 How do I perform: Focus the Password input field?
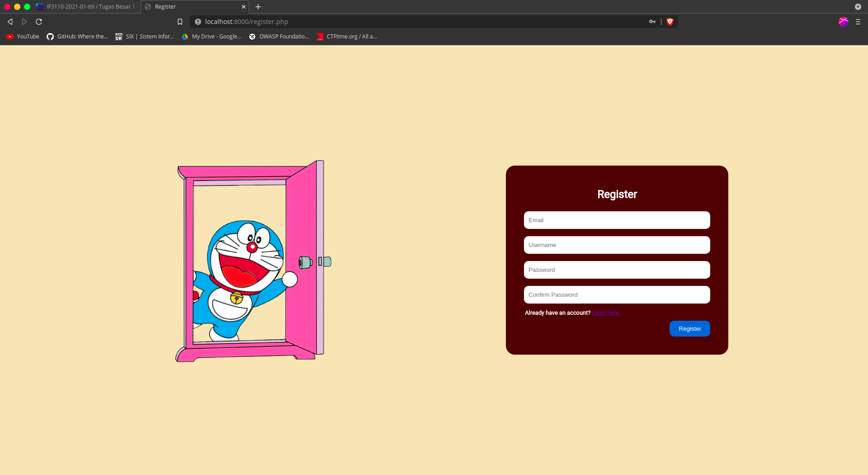(x=617, y=270)
